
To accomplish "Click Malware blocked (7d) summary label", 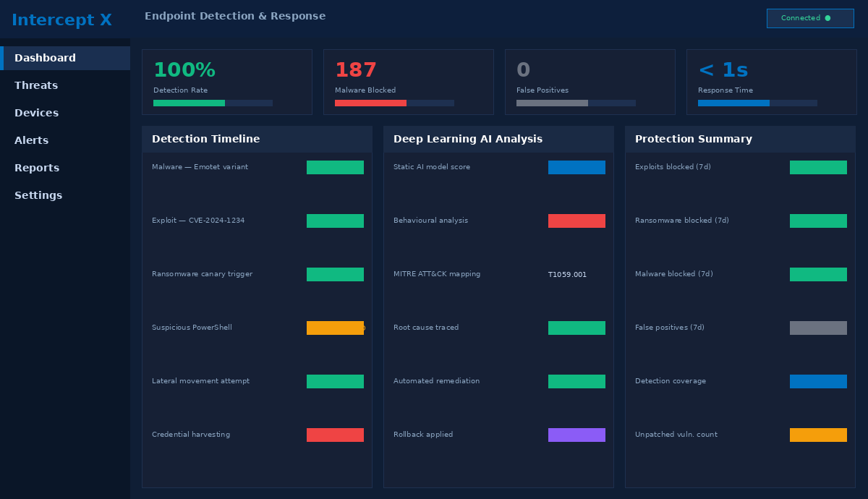I will coord(674,274).
